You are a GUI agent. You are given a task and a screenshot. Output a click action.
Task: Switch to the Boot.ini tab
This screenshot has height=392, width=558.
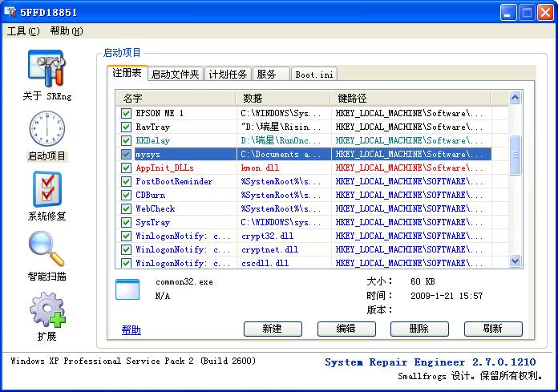coord(314,75)
